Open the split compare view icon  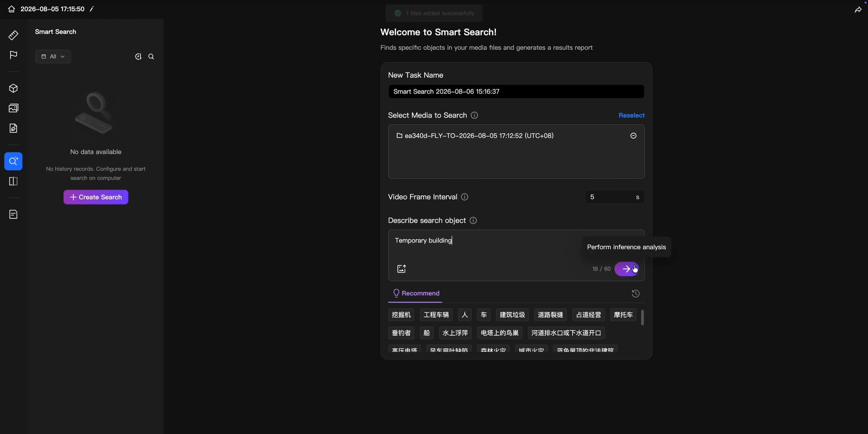tap(13, 181)
